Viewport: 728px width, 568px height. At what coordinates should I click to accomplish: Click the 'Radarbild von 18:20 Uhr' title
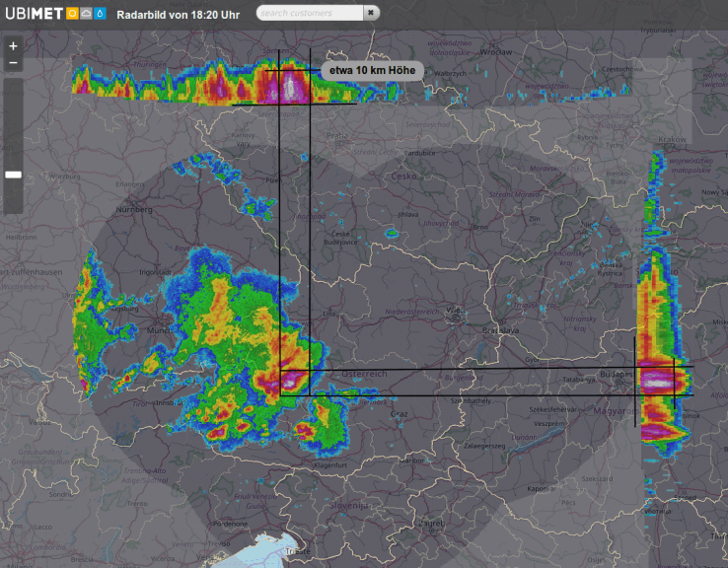pos(177,14)
